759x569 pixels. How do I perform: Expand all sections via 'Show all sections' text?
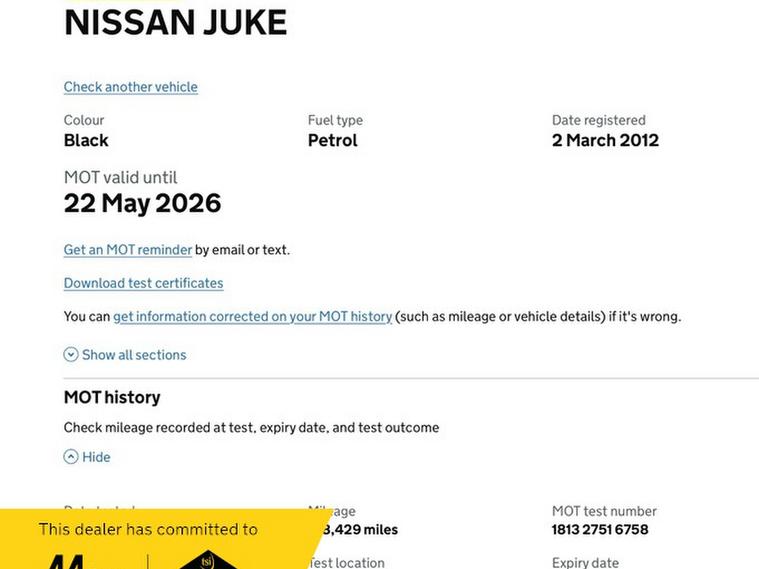pos(134,355)
